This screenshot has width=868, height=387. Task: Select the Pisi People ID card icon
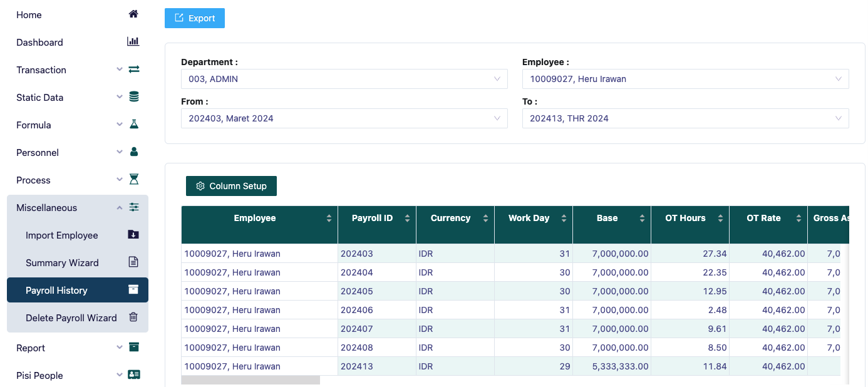133,375
